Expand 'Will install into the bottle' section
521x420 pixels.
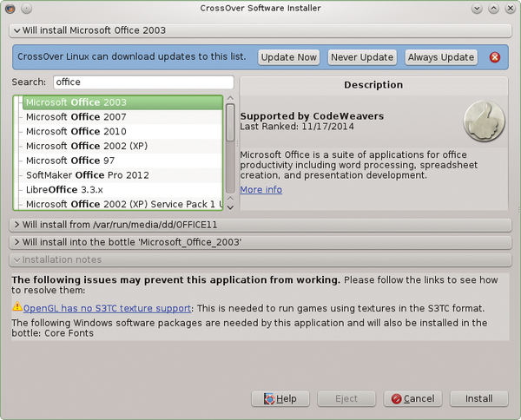260,242
